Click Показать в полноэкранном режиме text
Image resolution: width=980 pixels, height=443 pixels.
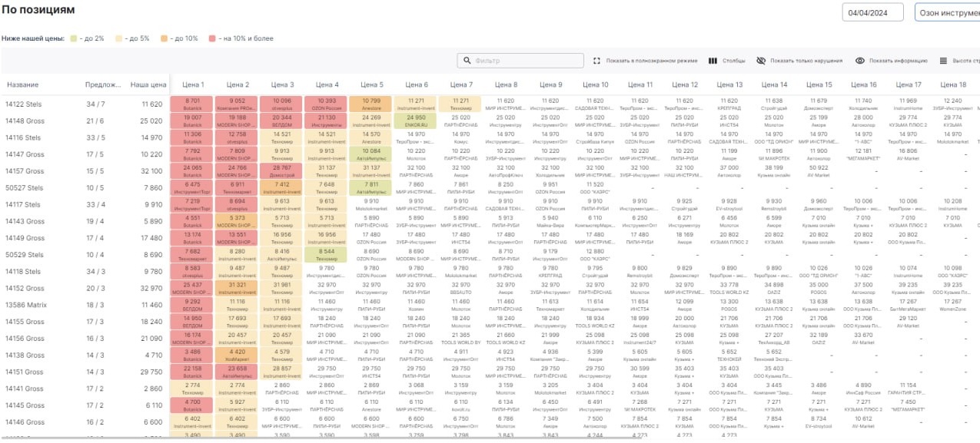point(651,61)
